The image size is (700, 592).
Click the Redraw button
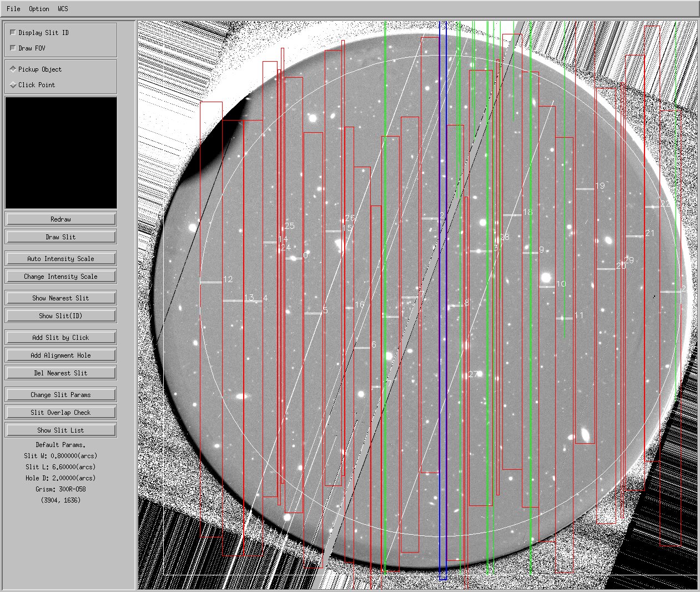(61, 219)
